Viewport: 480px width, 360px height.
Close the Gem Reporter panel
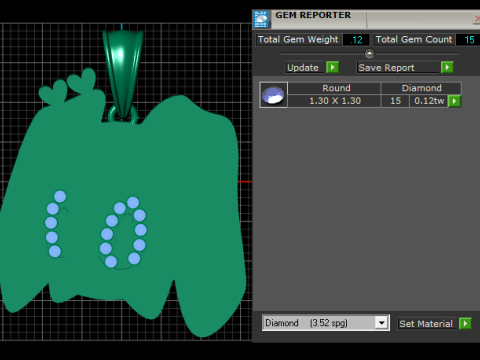pyautogui.click(x=477, y=19)
